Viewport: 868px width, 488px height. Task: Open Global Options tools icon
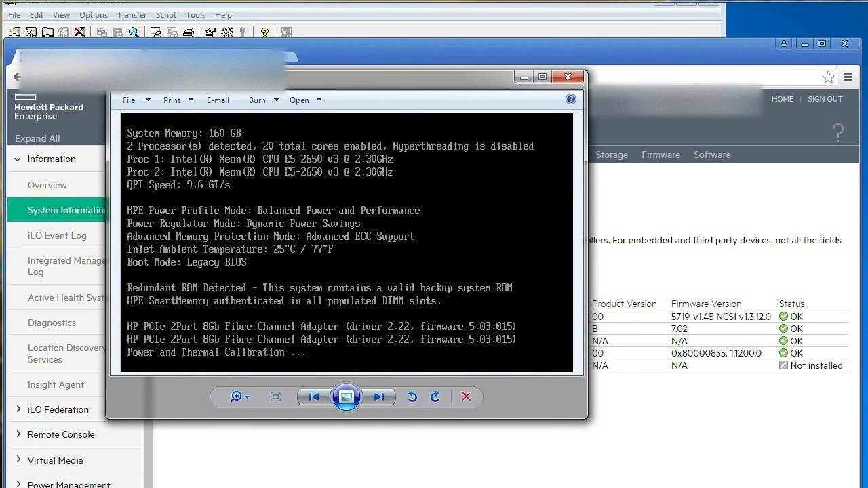pyautogui.click(x=227, y=32)
